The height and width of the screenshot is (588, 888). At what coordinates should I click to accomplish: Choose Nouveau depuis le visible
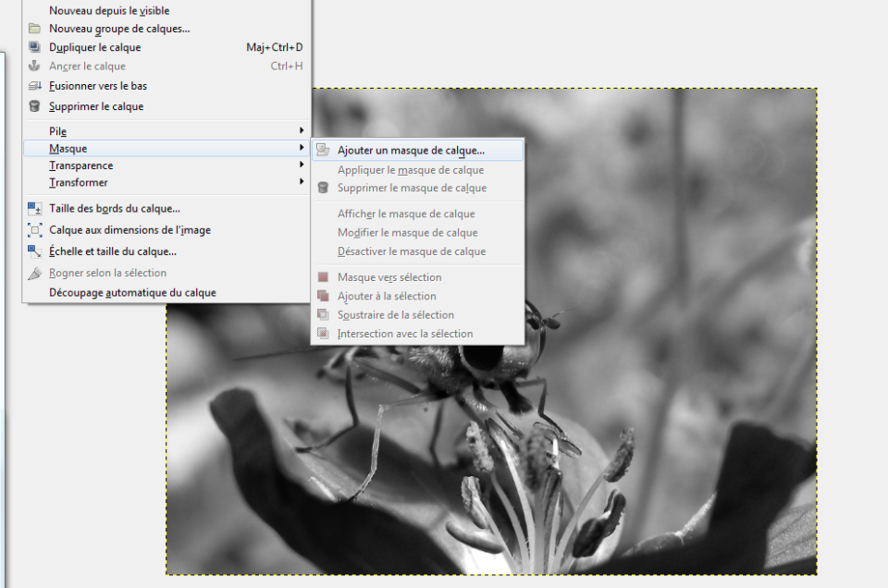(x=166, y=10)
